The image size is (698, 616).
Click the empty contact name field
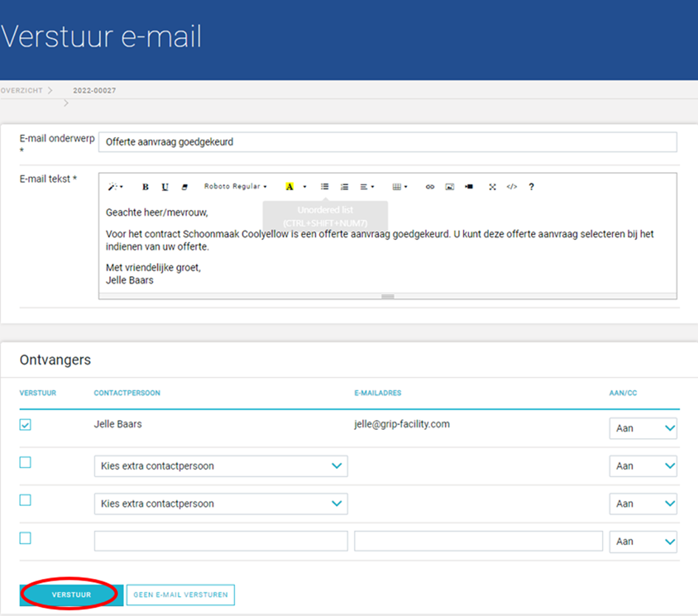click(x=221, y=541)
